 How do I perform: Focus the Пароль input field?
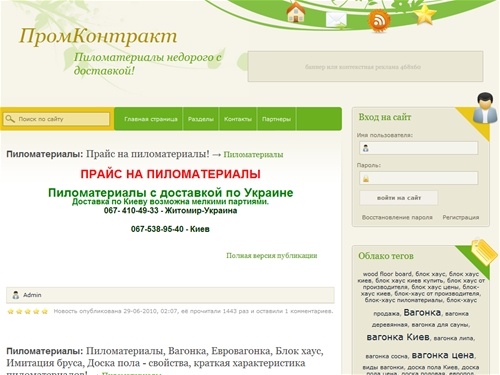[419, 178]
